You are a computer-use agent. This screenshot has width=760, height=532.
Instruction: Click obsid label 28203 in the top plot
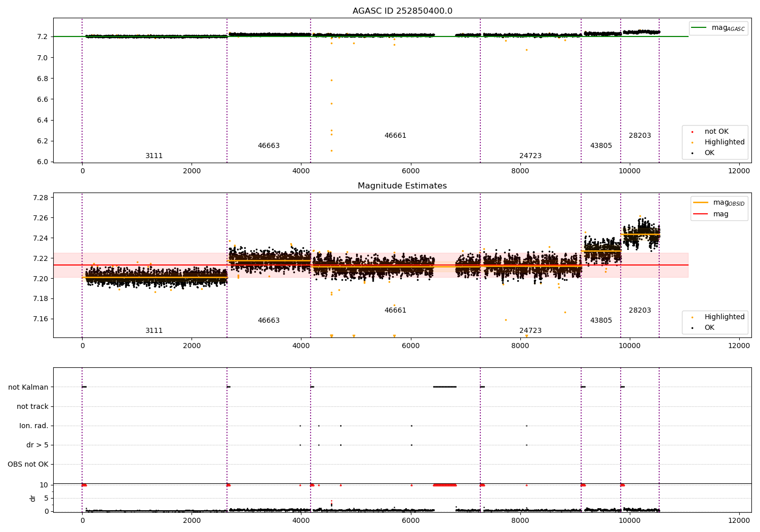pyautogui.click(x=640, y=136)
